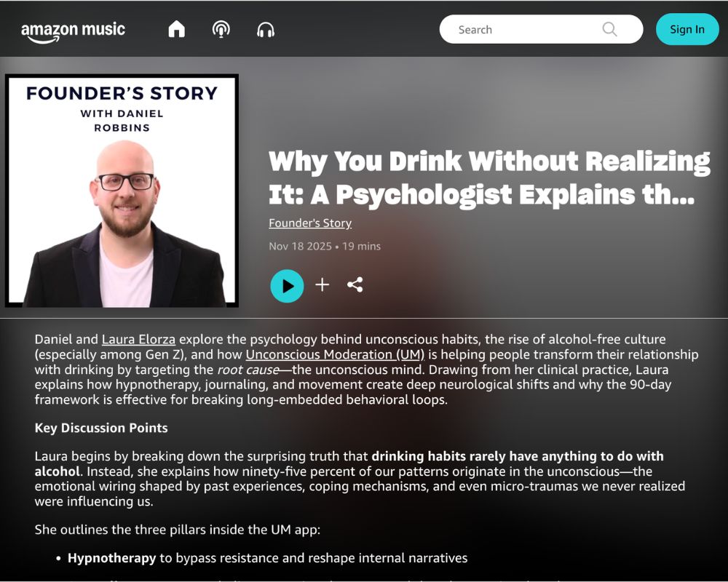
Task: Click the magnifier search icon
Action: [609, 29]
